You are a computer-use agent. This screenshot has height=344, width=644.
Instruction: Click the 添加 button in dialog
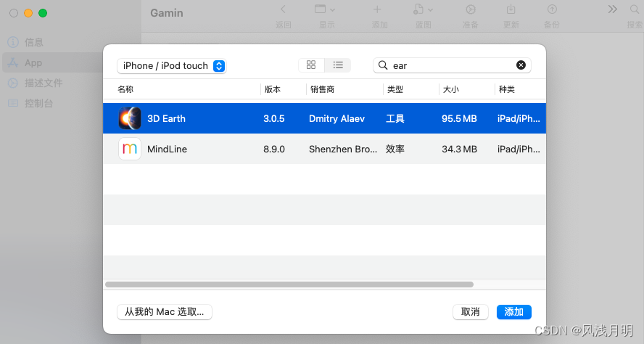[x=514, y=312]
